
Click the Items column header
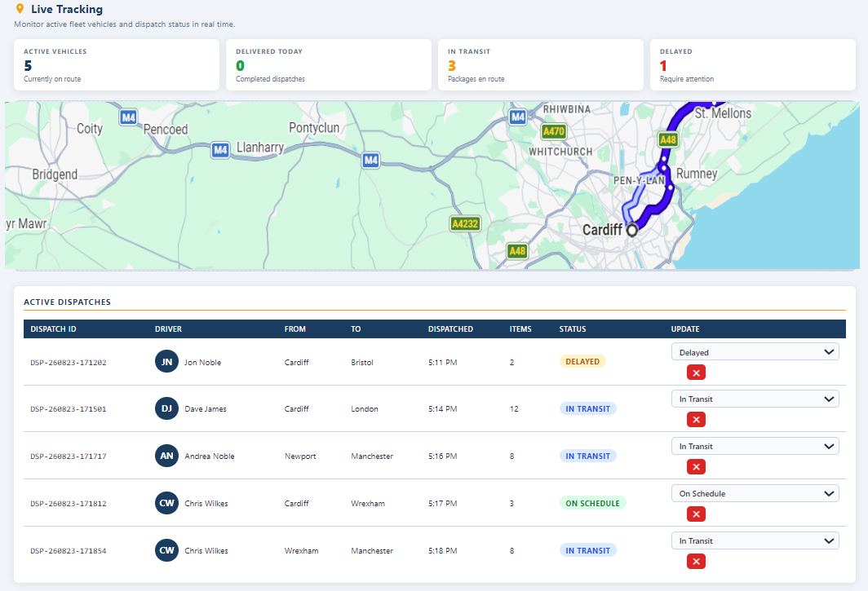point(520,329)
